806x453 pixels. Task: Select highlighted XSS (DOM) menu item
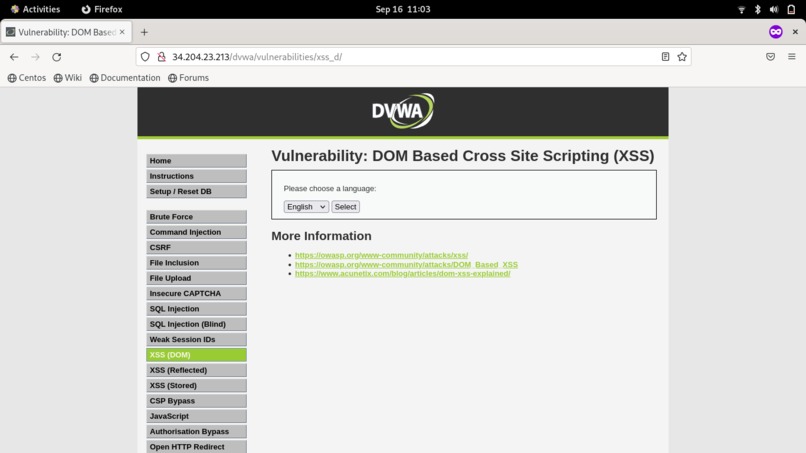coord(196,355)
